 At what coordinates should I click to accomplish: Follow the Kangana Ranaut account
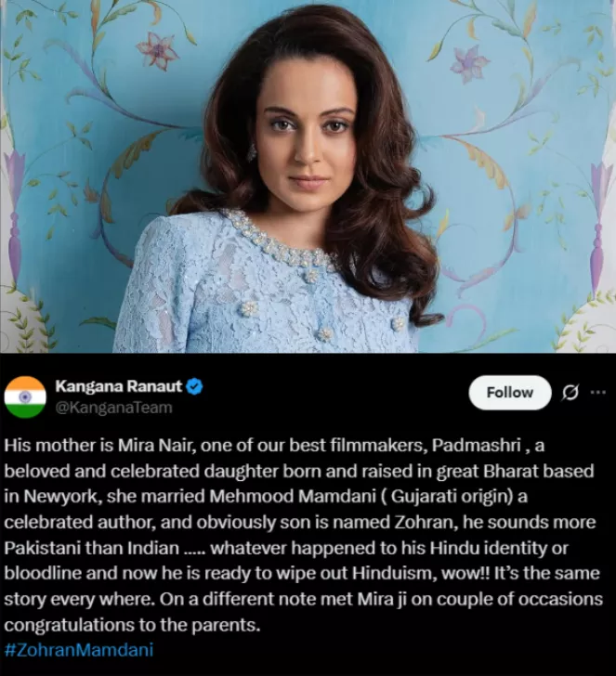click(x=510, y=393)
